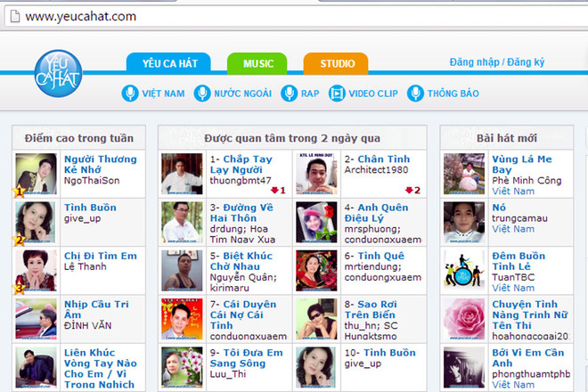Click the microphone icon beside Nước Ngoài
588x392 pixels.
202,94
